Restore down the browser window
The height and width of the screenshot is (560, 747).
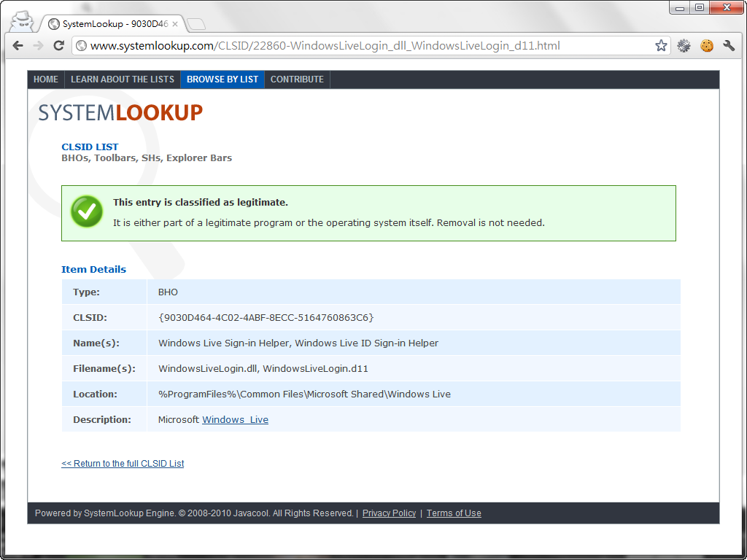coord(700,7)
